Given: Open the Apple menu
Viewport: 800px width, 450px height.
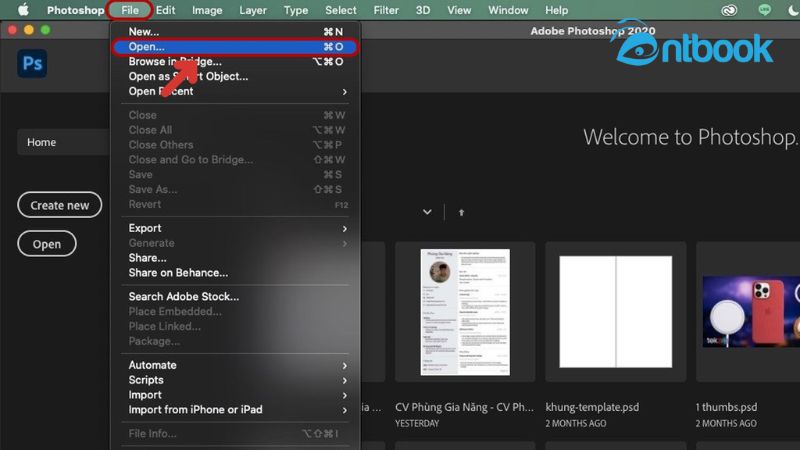Looking at the screenshot, I should (x=23, y=10).
